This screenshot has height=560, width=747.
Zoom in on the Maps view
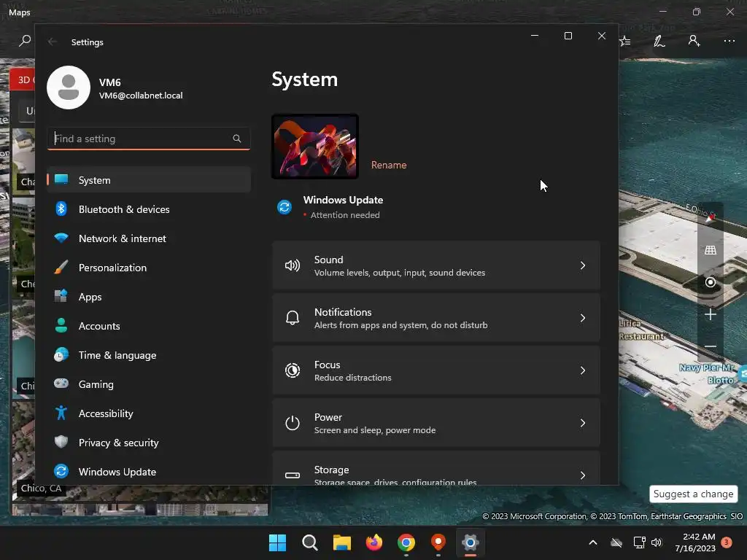(x=711, y=314)
